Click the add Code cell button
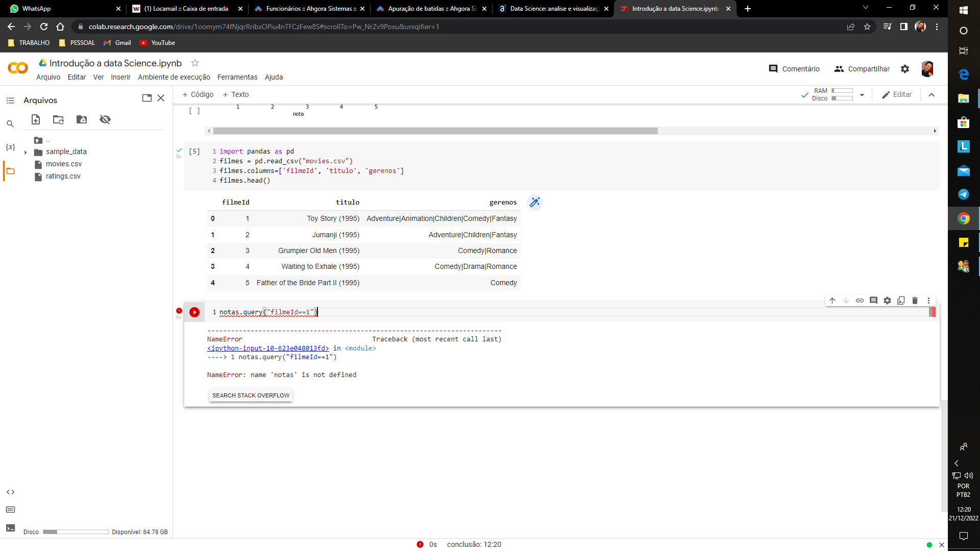Viewport: 980px width, 551px height. click(x=197, y=94)
